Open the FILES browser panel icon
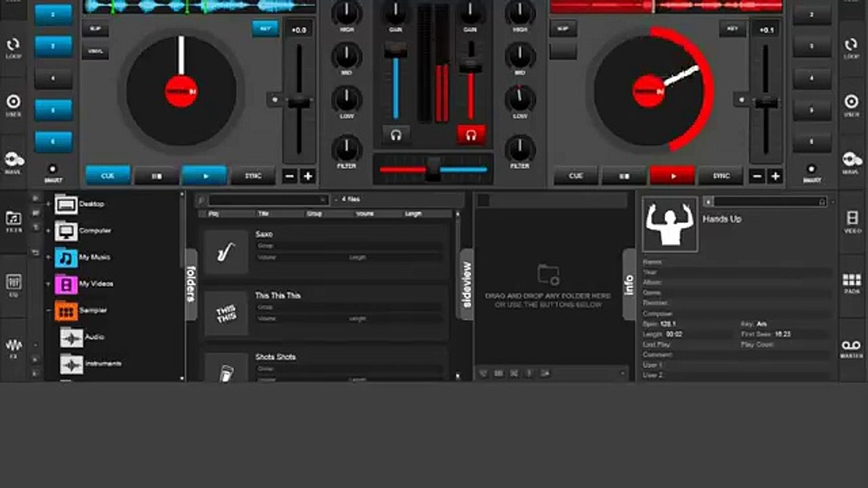 (14, 221)
